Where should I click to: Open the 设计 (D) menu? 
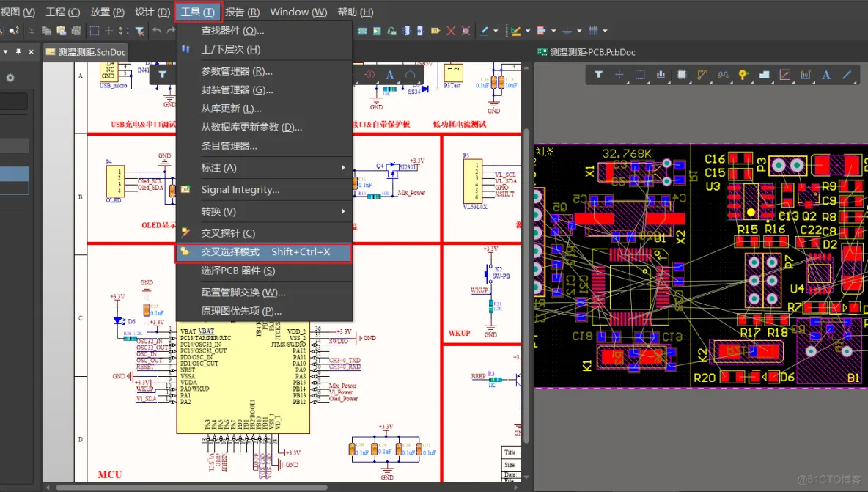(152, 12)
